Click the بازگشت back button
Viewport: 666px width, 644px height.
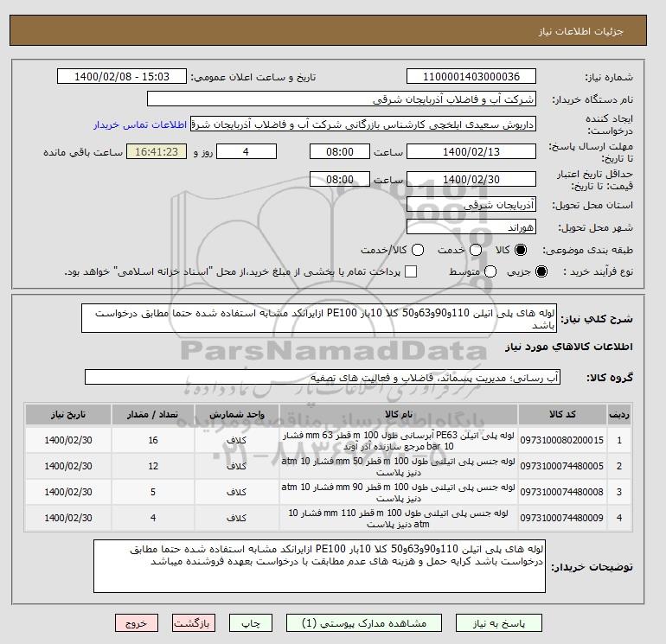[x=193, y=623]
